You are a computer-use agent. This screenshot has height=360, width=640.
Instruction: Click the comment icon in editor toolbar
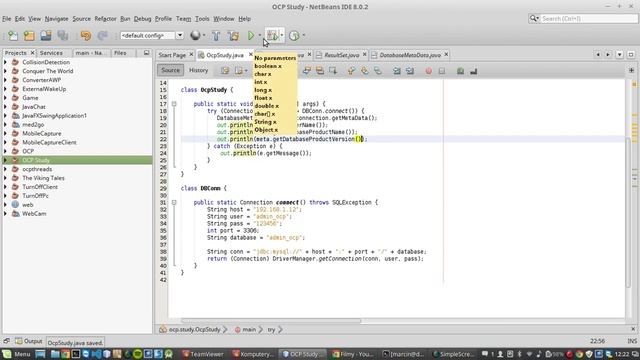pos(460,71)
